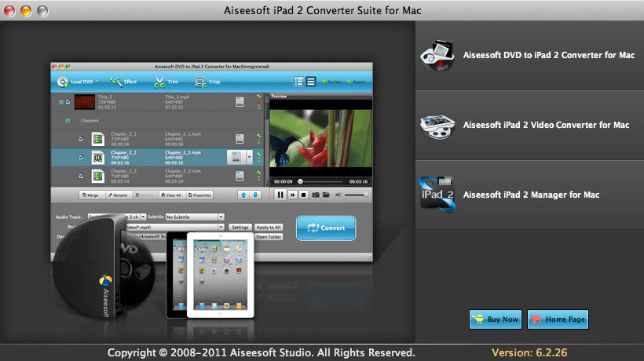Click the Chapter_2_3 film file icon

[97, 176]
